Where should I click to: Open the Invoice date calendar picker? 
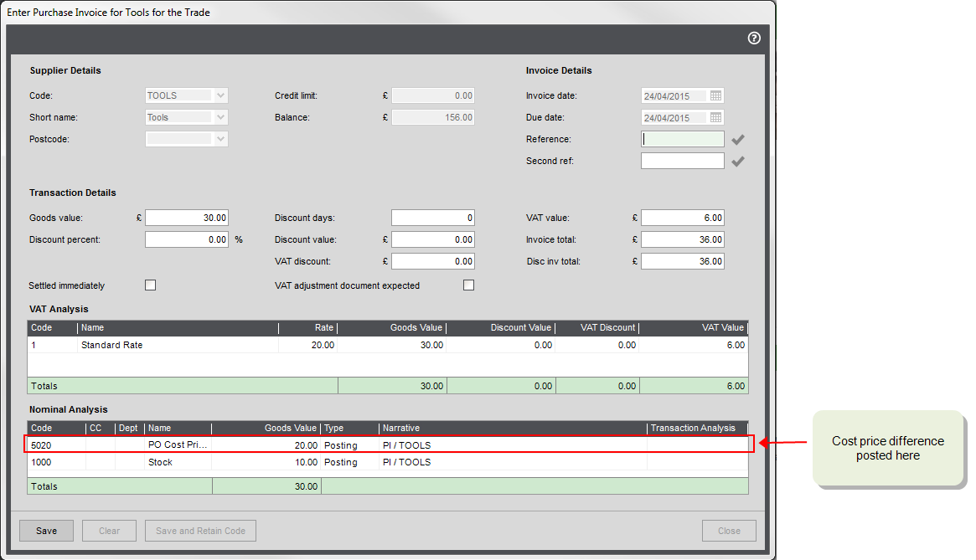click(x=715, y=95)
